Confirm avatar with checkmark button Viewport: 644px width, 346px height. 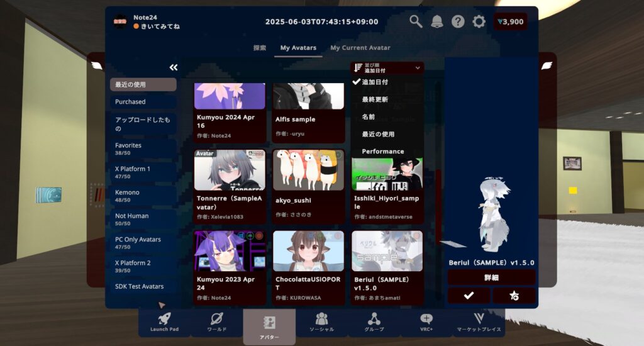pos(469,296)
